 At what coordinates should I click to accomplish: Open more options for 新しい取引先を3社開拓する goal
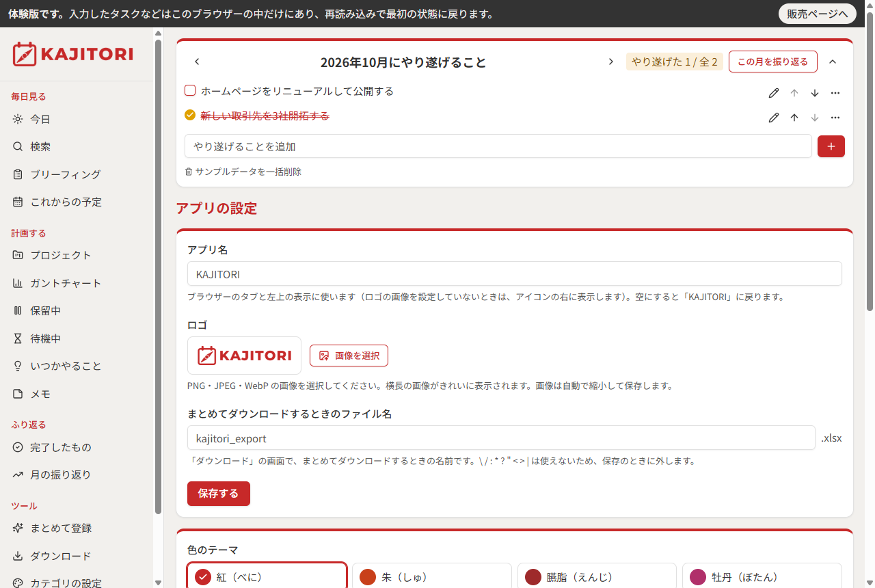pyautogui.click(x=835, y=118)
